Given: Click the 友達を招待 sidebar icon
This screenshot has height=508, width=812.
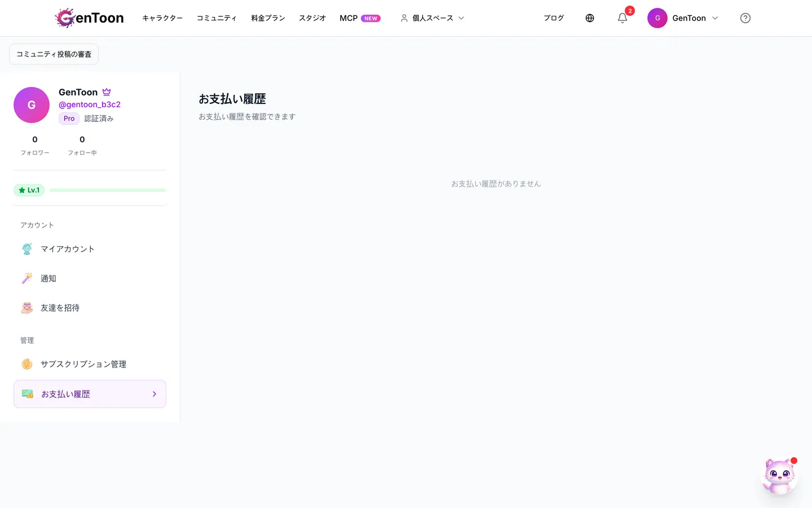Looking at the screenshot, I should click(27, 308).
